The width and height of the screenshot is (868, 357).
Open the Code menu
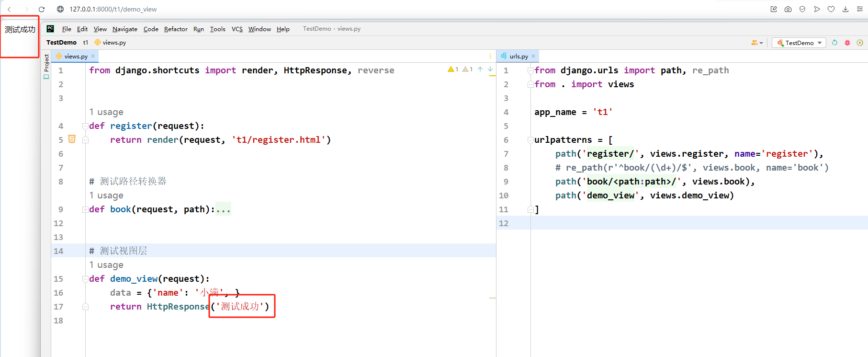151,29
